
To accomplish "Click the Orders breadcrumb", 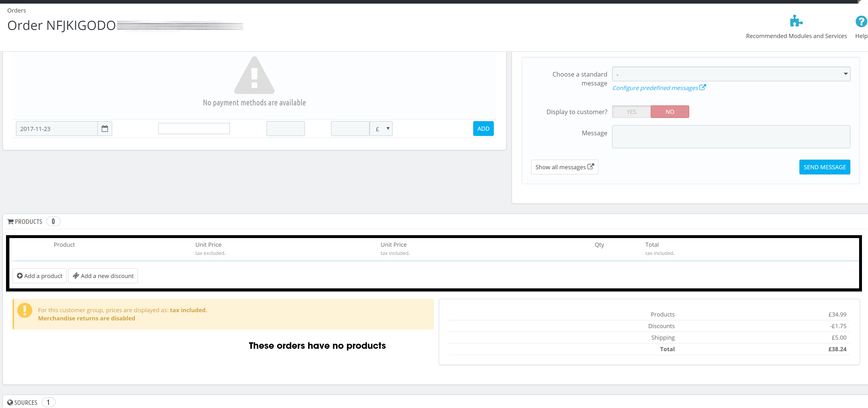I will (x=17, y=10).
